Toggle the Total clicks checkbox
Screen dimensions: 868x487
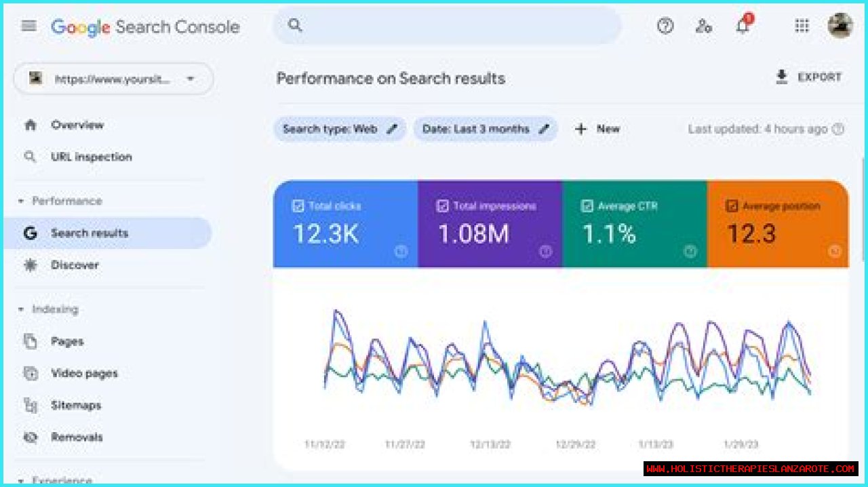(298, 206)
